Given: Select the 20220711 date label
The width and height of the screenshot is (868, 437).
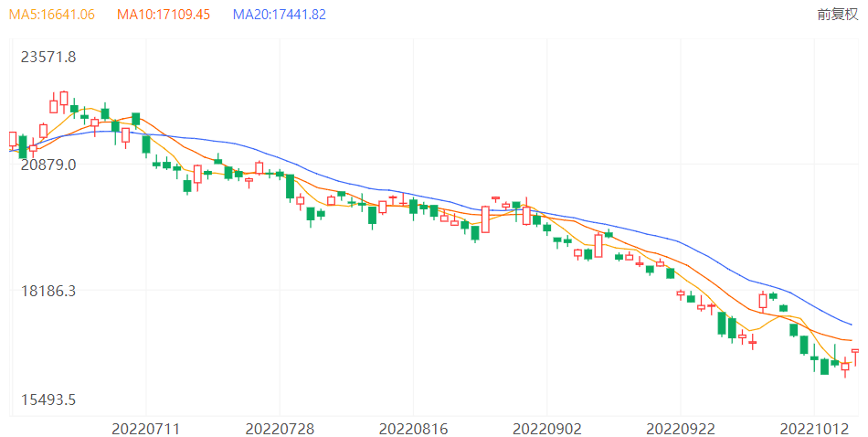Looking at the screenshot, I should click(146, 429).
